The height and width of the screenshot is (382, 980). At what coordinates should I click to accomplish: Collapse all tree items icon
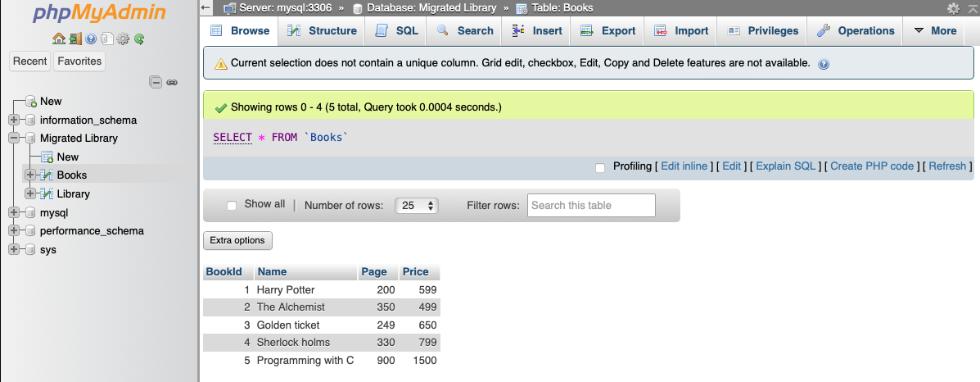pyautogui.click(x=156, y=82)
